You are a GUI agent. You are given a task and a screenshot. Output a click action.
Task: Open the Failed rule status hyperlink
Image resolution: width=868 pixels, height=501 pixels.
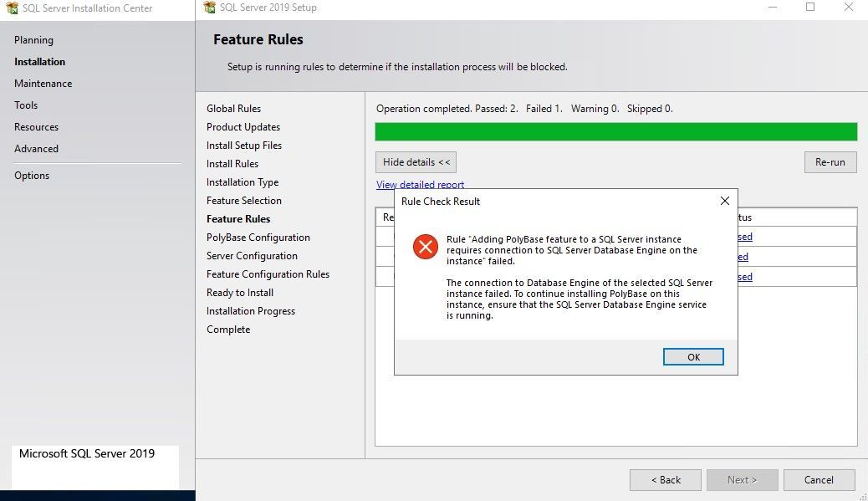point(743,257)
